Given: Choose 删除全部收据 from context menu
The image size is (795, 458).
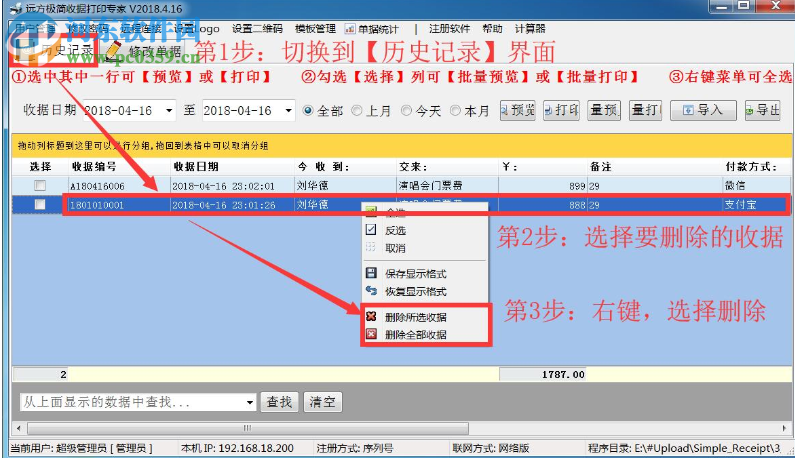Looking at the screenshot, I should coord(415,335).
